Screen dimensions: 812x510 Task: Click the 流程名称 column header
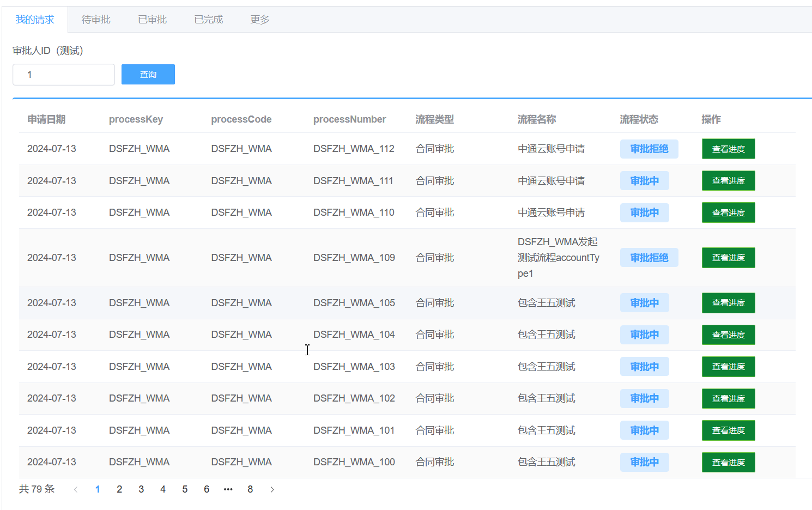[537, 119]
